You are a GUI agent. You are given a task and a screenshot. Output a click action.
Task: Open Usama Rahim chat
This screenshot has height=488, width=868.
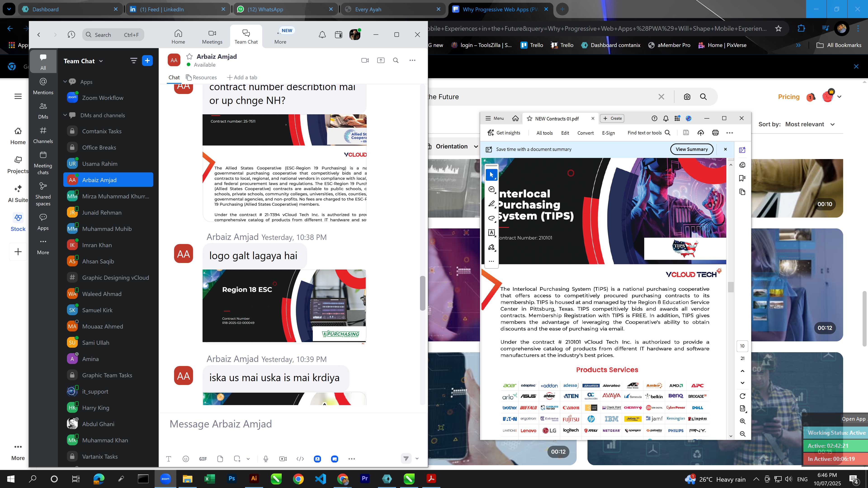click(108, 164)
